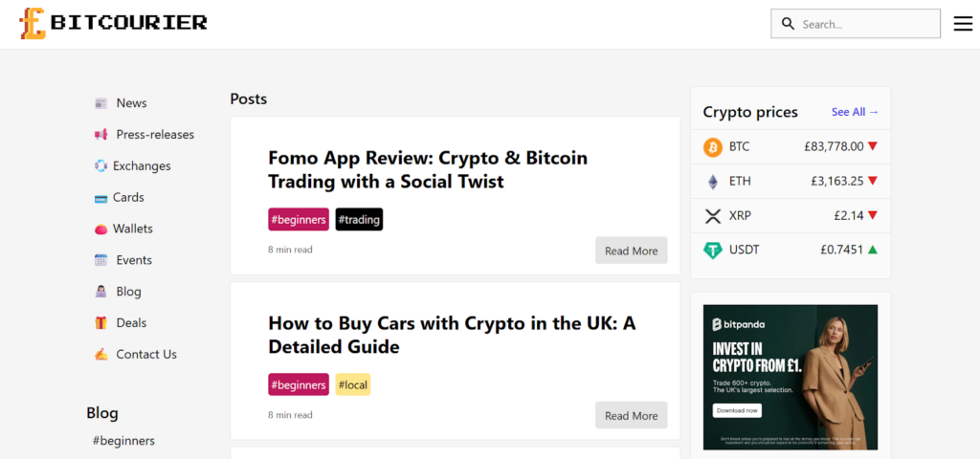Click the Tether USDT icon
Image resolution: width=980 pixels, height=459 pixels.
(x=713, y=251)
